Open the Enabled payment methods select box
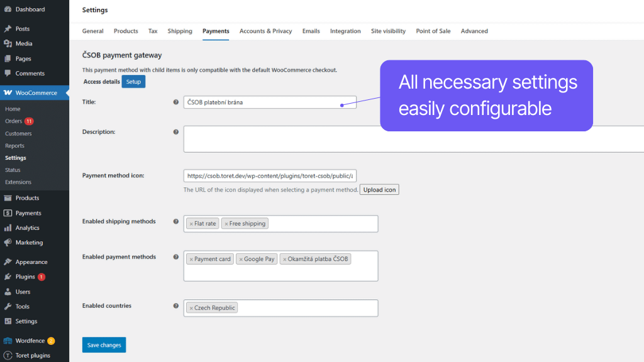Image resolution: width=644 pixels, height=362 pixels. pyautogui.click(x=281, y=266)
